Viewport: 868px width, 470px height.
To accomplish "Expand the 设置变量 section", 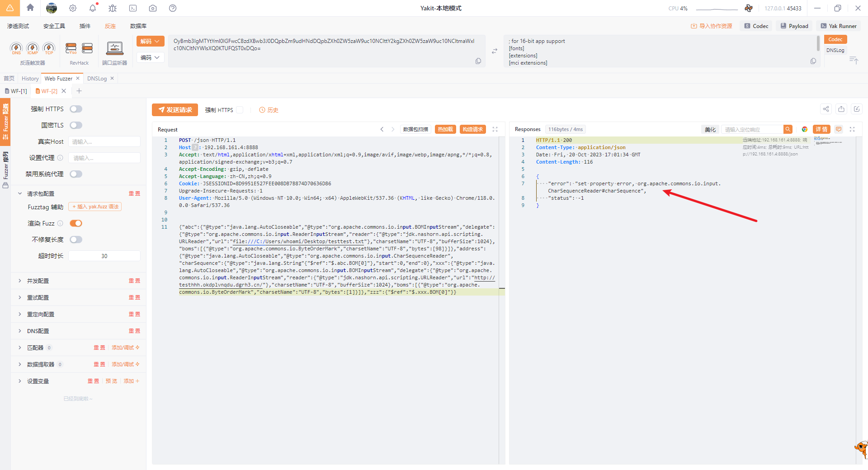I will click(x=20, y=381).
